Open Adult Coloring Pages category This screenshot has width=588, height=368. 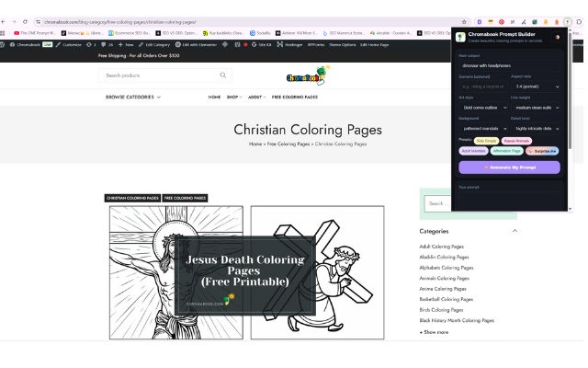441,247
